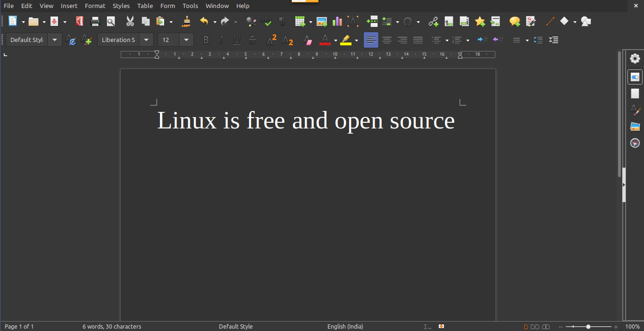Open the Format menu

[x=95, y=6]
